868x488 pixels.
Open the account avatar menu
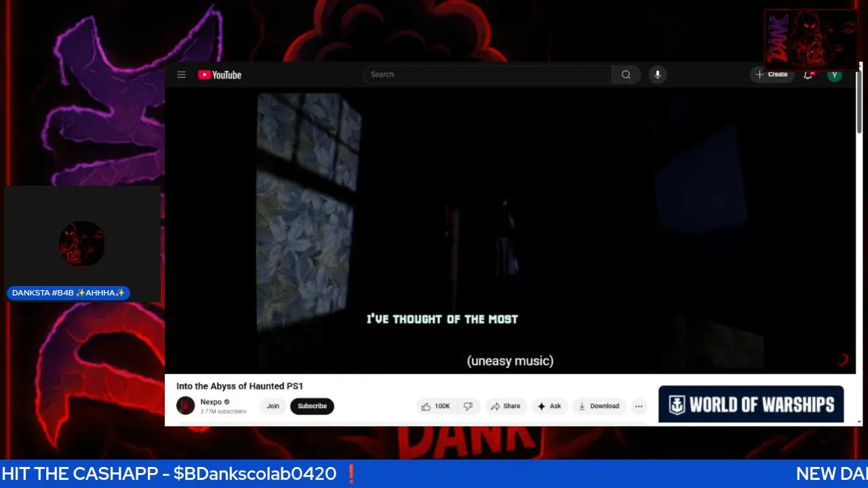click(x=835, y=75)
